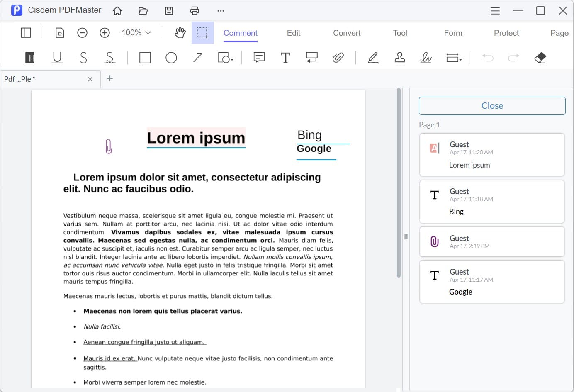Select the Underline annotation tool
Image resolution: width=574 pixels, height=392 pixels.
57,58
